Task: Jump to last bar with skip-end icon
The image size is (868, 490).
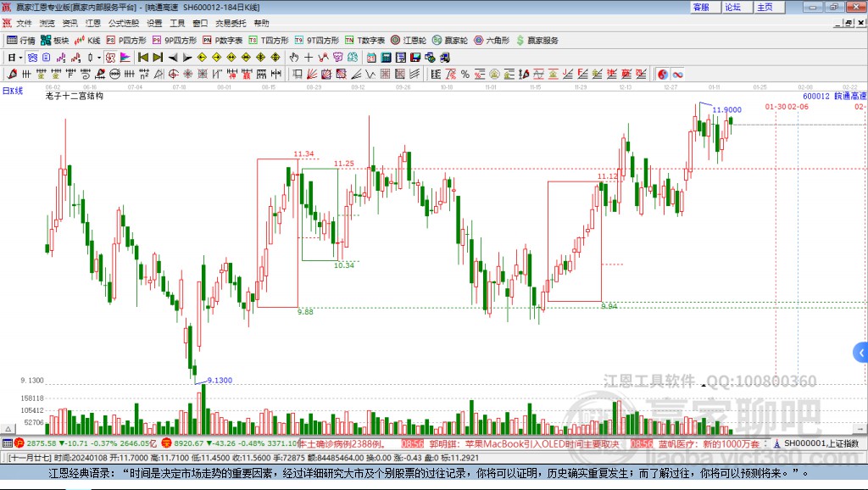Action: (158, 58)
